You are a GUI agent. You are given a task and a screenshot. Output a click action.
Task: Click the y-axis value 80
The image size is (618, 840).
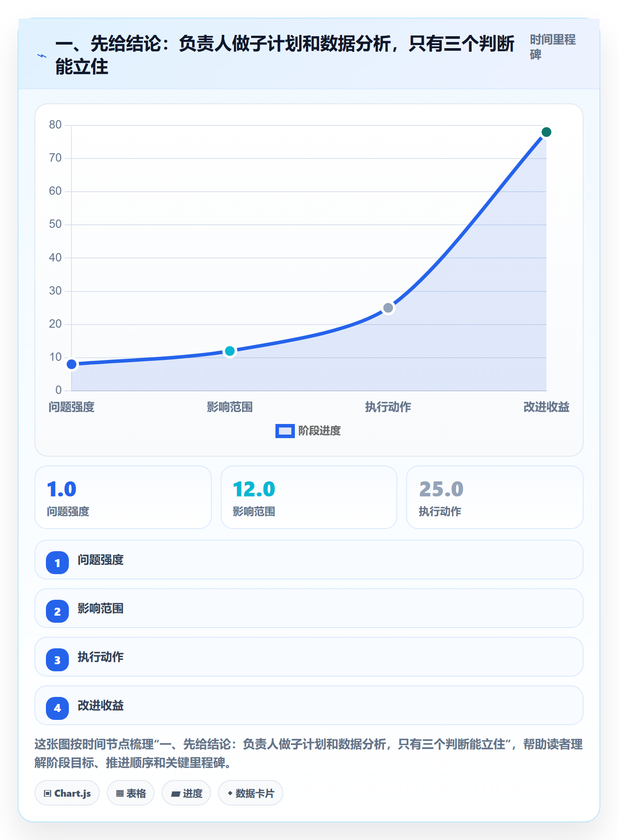pos(55,125)
